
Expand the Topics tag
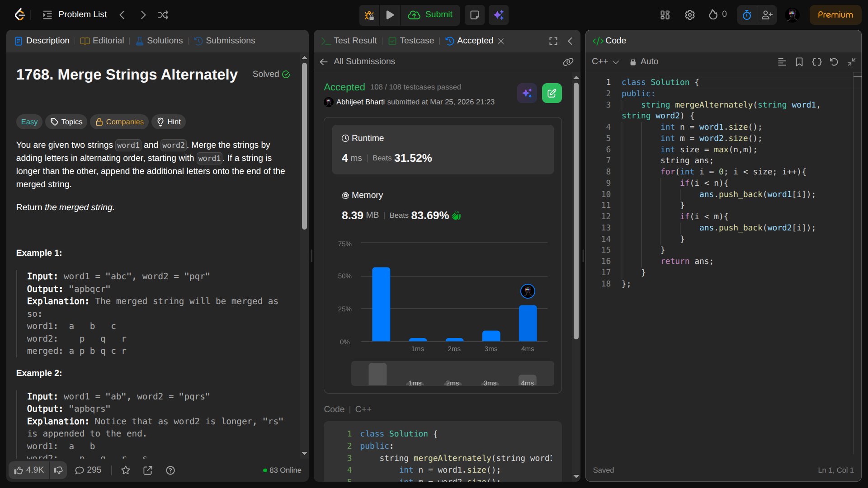(66, 122)
